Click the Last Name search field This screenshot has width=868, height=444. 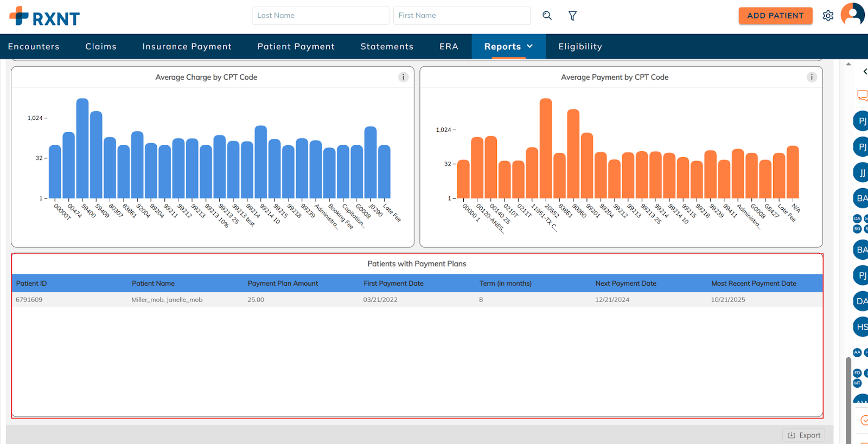(x=320, y=16)
